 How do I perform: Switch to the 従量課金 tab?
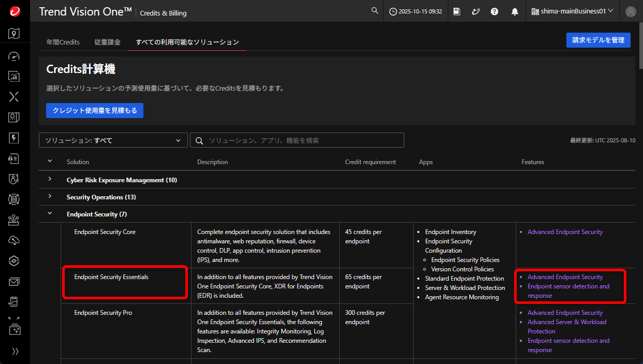[107, 42]
